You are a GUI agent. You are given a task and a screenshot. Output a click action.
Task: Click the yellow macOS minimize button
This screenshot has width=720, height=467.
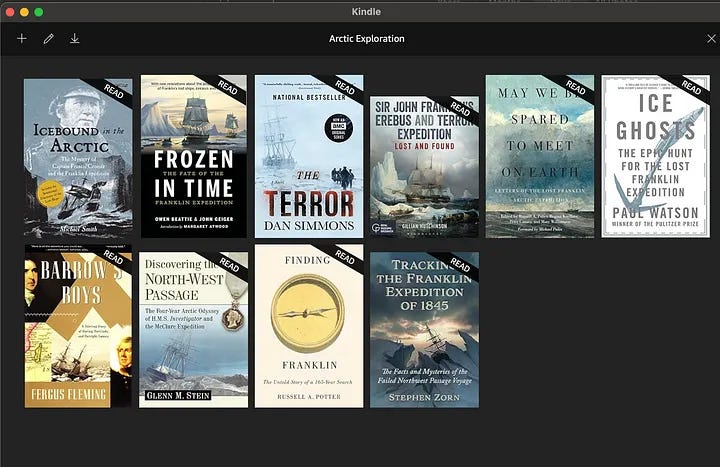(24, 12)
